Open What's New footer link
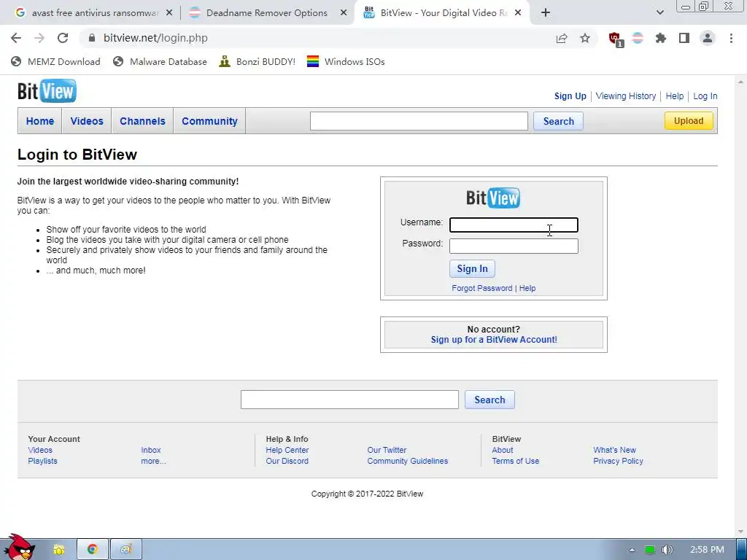This screenshot has width=747, height=560. (x=614, y=450)
